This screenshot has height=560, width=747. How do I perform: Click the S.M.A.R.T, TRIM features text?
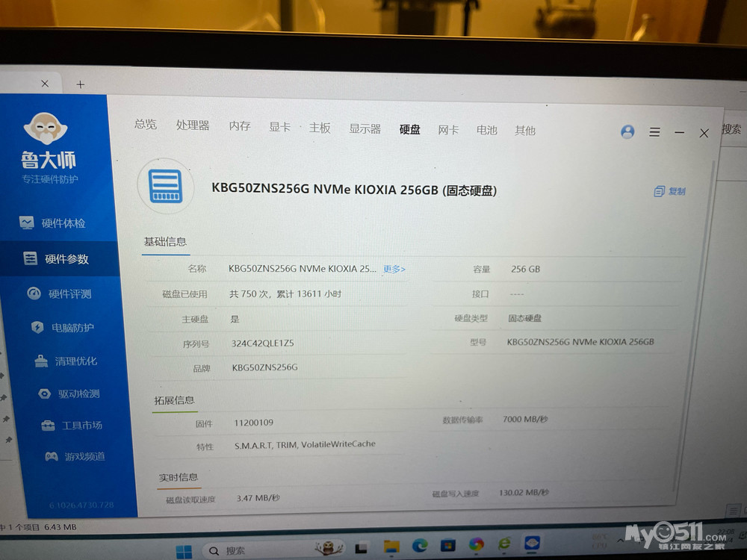[x=305, y=444]
